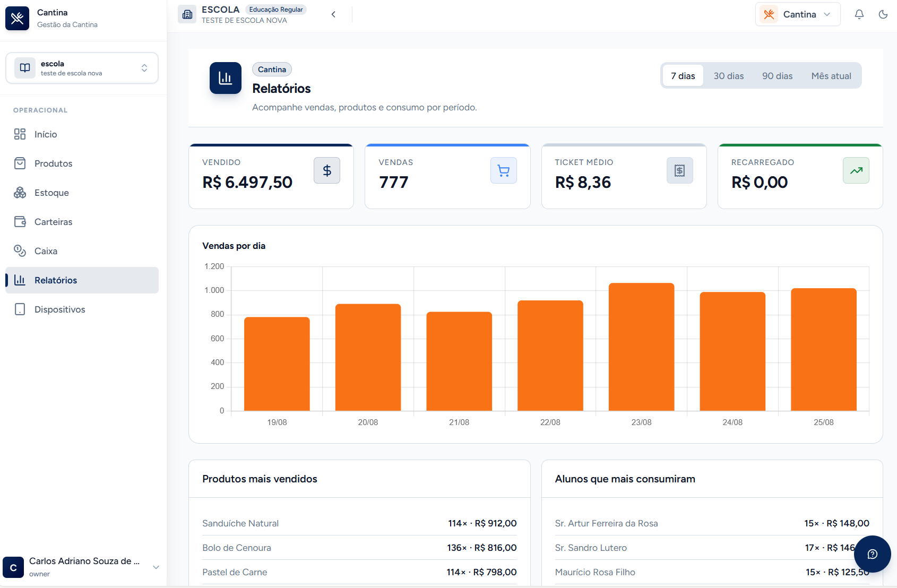
Task: Switch period to 30 dias
Action: coord(729,76)
